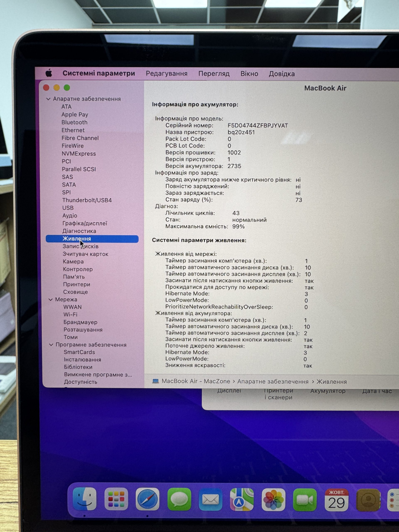Screen dimensions: 399x532
Task: Open Акумулятор in background settings window
Action: pyautogui.click(x=328, y=391)
